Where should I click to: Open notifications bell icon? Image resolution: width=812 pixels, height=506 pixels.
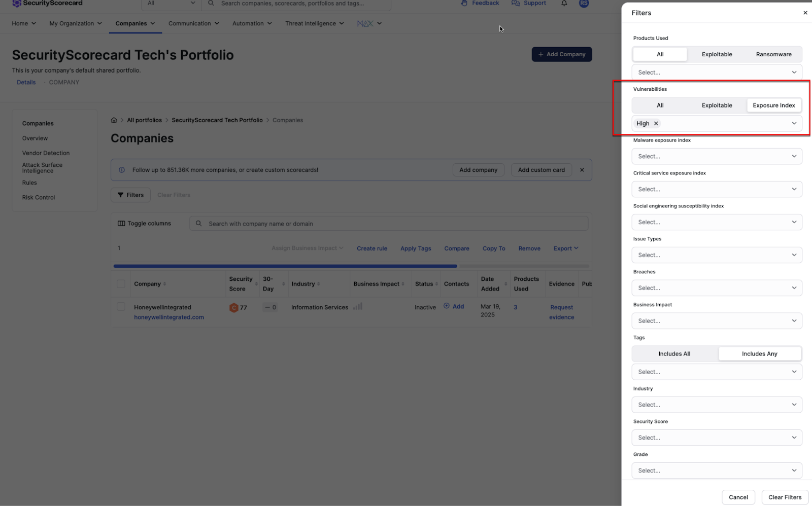point(564,3)
